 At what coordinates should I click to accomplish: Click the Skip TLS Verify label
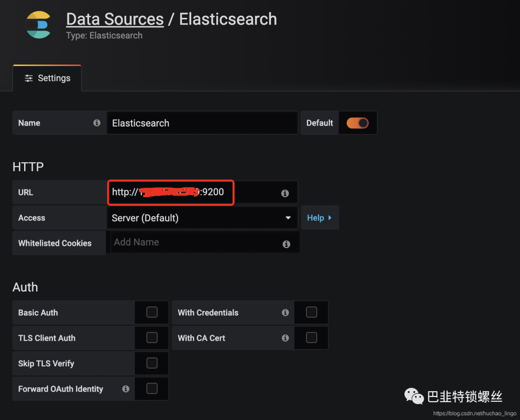click(x=46, y=364)
